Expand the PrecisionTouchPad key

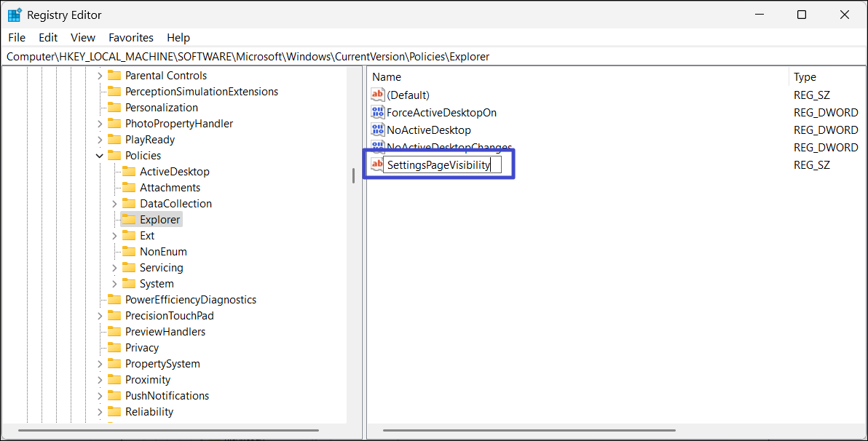[x=100, y=316]
